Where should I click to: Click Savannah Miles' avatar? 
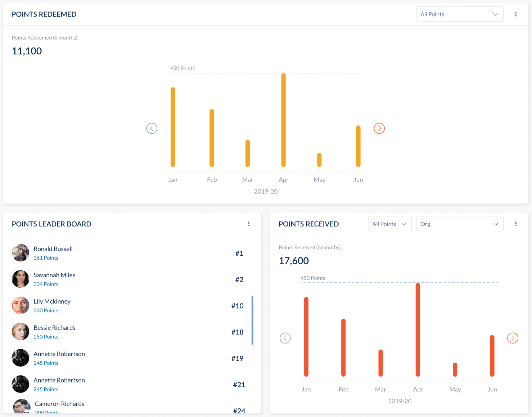tap(21, 279)
